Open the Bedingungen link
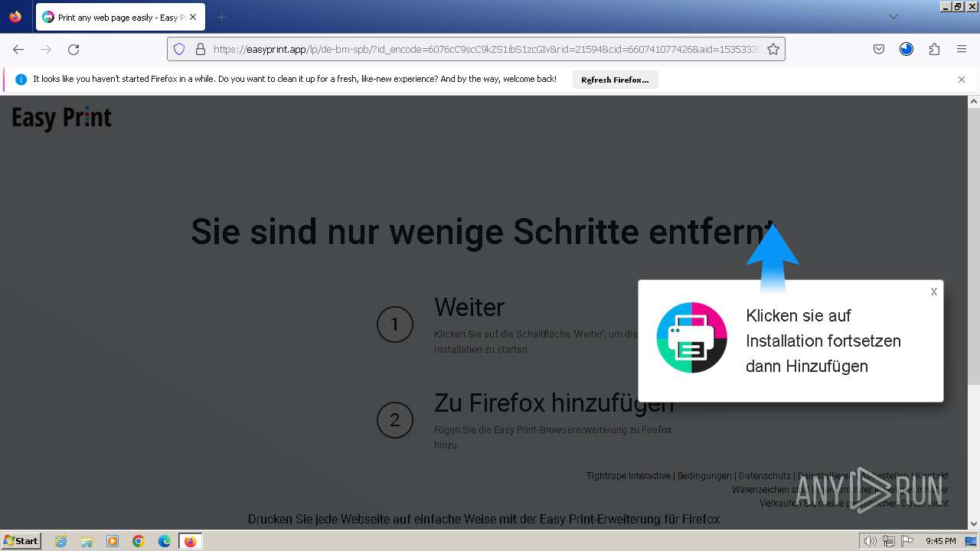The width and height of the screenshot is (980, 551). (704, 476)
